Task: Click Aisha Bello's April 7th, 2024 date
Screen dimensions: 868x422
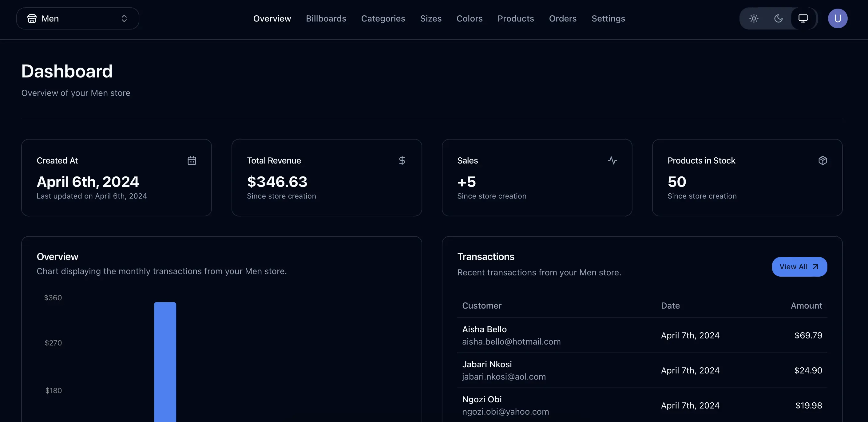Action: [690, 335]
